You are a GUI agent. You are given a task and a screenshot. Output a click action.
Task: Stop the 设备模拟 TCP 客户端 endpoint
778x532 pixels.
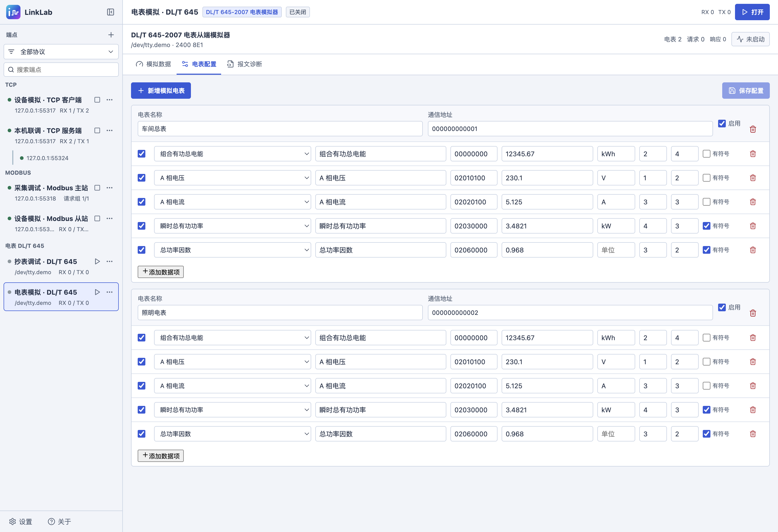pos(97,100)
